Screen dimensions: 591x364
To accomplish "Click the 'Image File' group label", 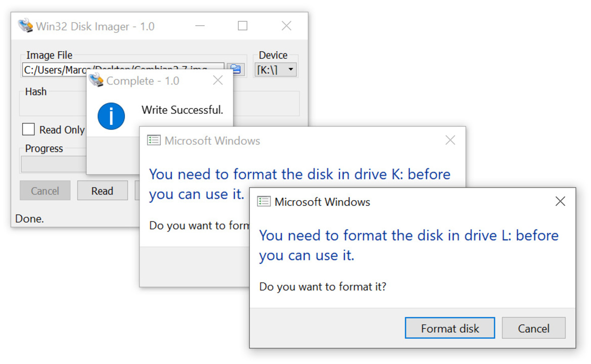I will pos(50,55).
